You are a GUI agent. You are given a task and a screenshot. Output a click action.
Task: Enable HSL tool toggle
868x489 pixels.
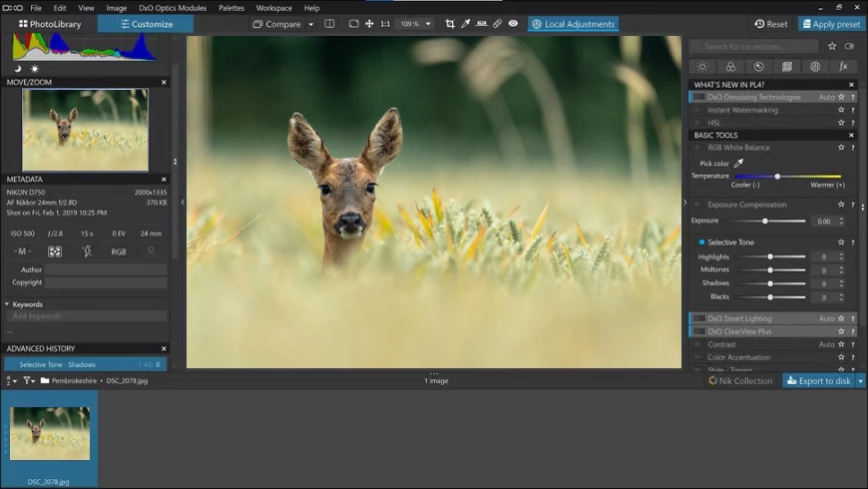(x=699, y=123)
